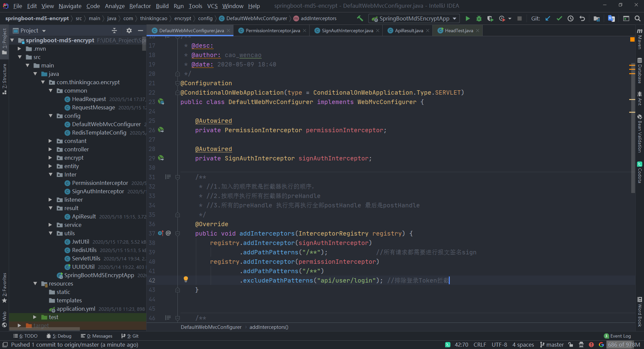Switch to PermissionInterceptor.java tab

(273, 31)
